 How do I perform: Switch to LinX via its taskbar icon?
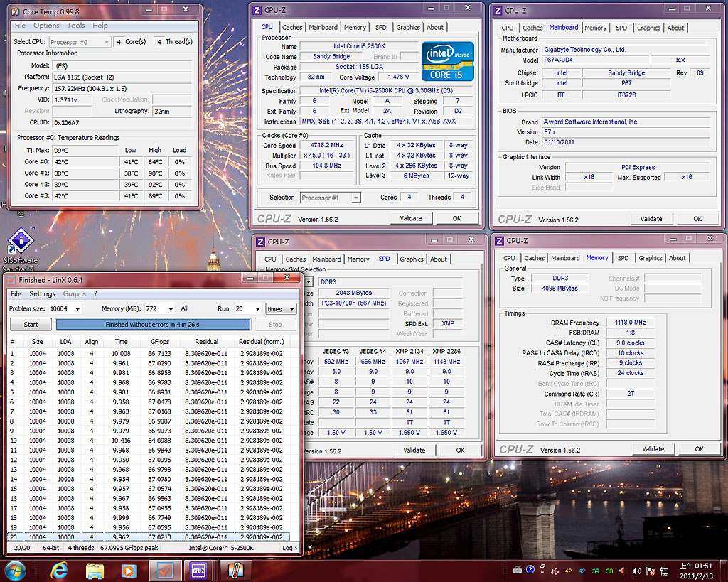164,571
